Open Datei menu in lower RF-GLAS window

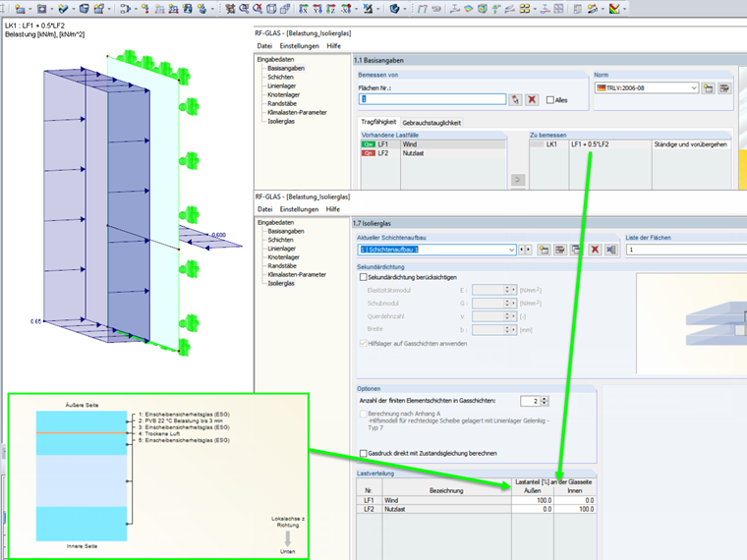[x=264, y=209]
